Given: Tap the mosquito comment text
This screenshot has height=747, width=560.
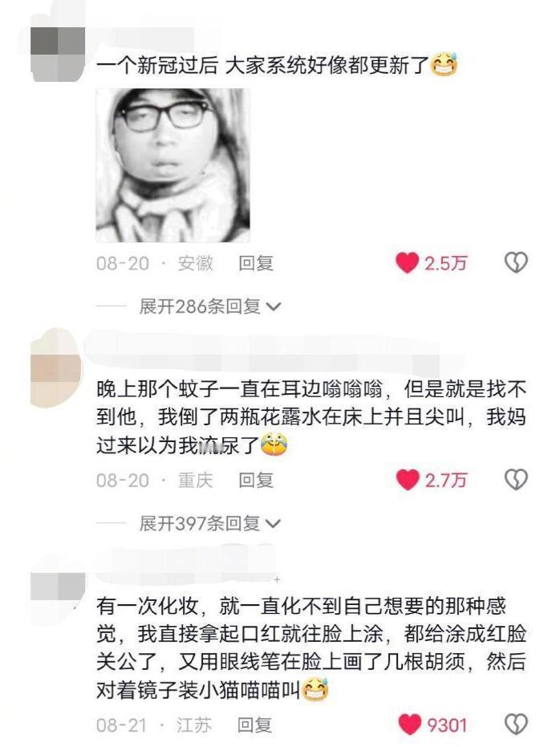Looking at the screenshot, I should coord(311,417).
